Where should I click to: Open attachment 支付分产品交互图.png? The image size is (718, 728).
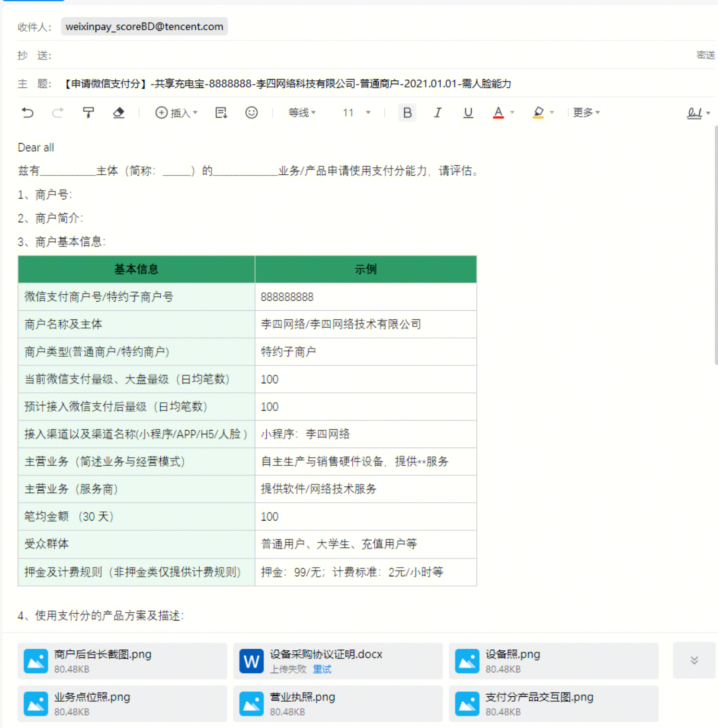553,704
